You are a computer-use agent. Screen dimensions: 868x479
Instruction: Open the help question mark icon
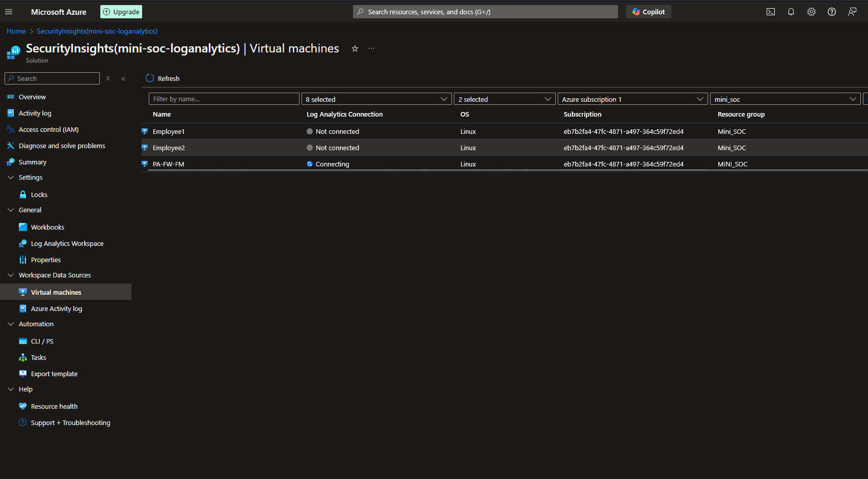point(832,12)
